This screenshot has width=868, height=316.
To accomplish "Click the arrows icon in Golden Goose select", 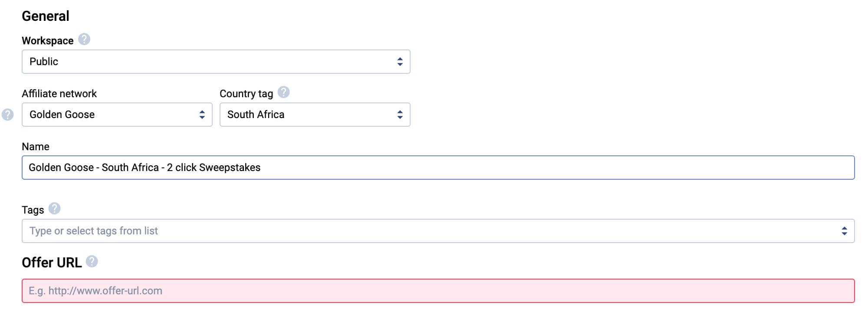I will (x=202, y=115).
